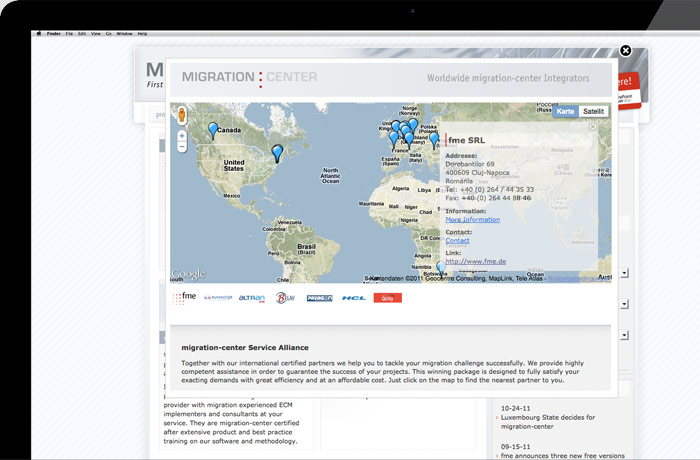The width and height of the screenshot is (700, 460).
Task: Grab the orange Street View pegman icon
Action: (x=182, y=115)
